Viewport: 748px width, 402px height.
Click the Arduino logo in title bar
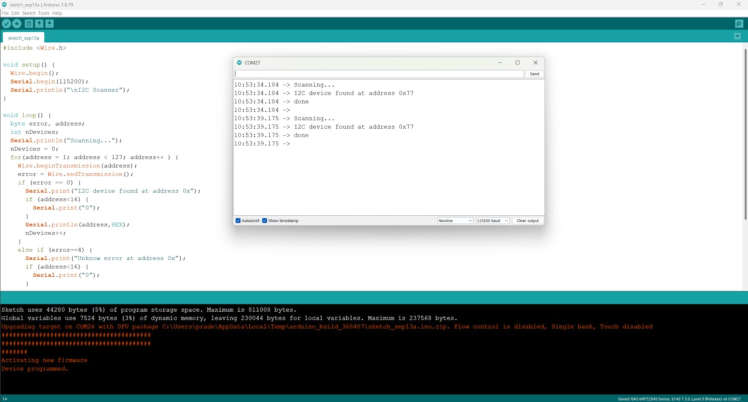5,4
